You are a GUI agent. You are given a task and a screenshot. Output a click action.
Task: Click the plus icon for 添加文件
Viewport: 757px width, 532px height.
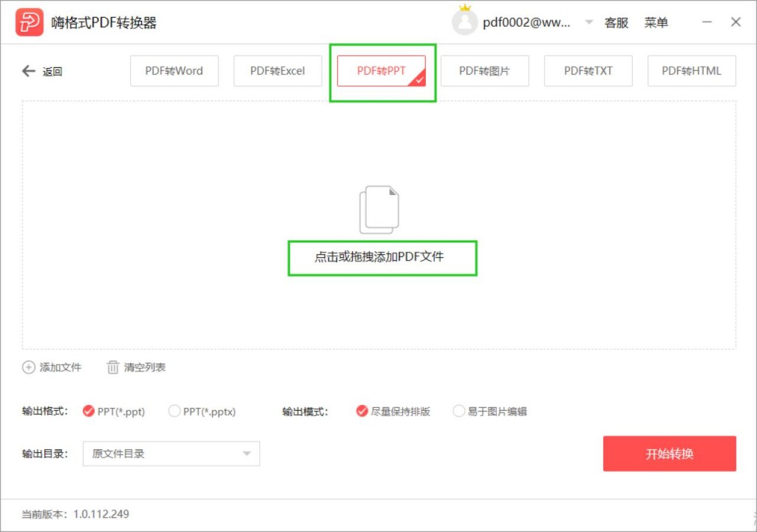point(29,367)
